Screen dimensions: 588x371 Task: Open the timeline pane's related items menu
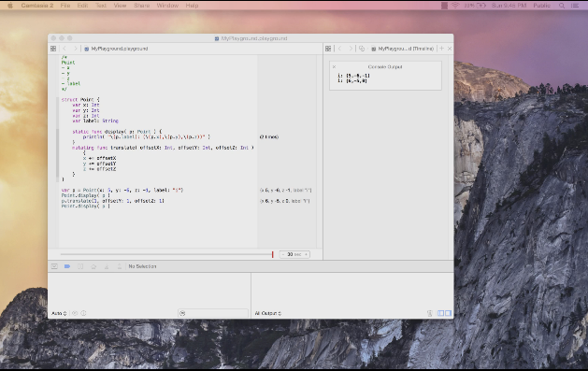click(328, 49)
